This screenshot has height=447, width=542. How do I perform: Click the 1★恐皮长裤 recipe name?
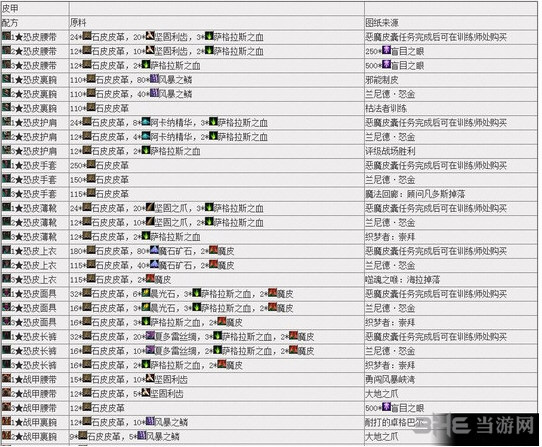click(x=34, y=337)
